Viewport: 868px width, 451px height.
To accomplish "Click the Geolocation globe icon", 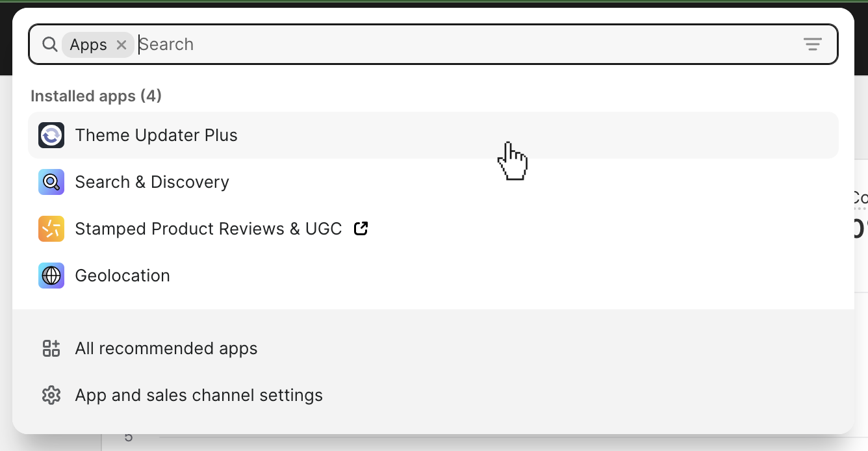I will 51,276.
